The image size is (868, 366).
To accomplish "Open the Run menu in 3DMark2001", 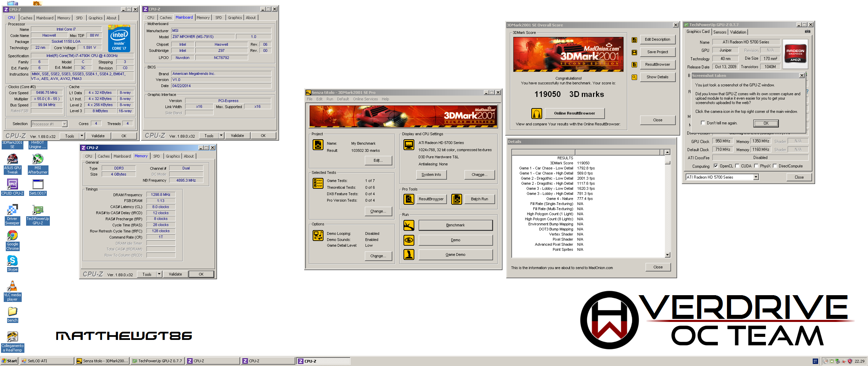I will tap(330, 99).
